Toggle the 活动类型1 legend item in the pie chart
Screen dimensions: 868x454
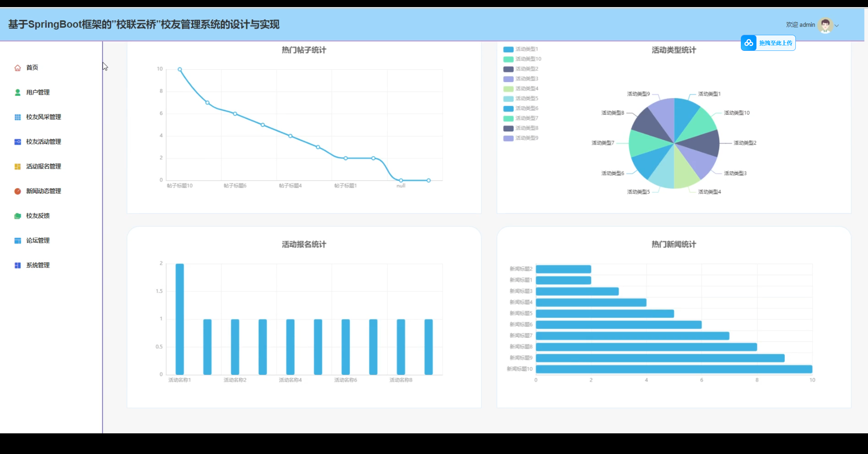tap(527, 49)
